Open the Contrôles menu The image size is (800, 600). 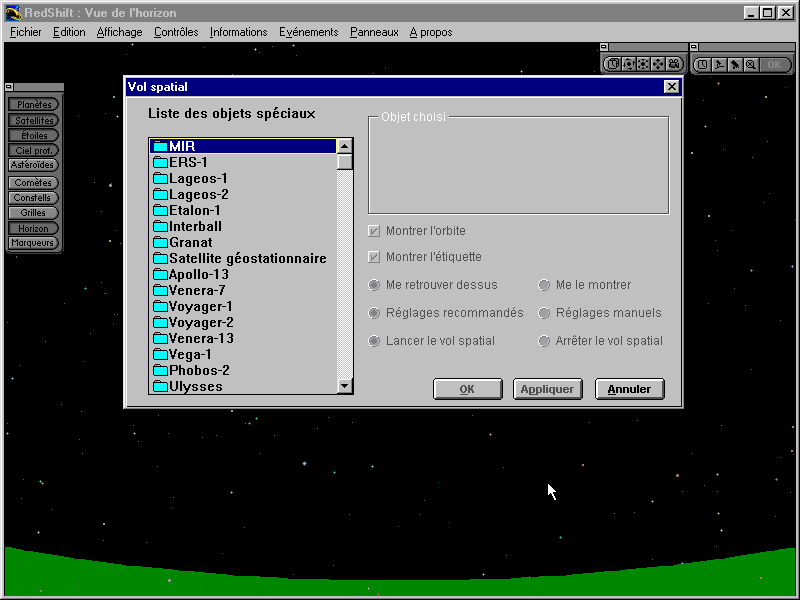pyautogui.click(x=176, y=32)
